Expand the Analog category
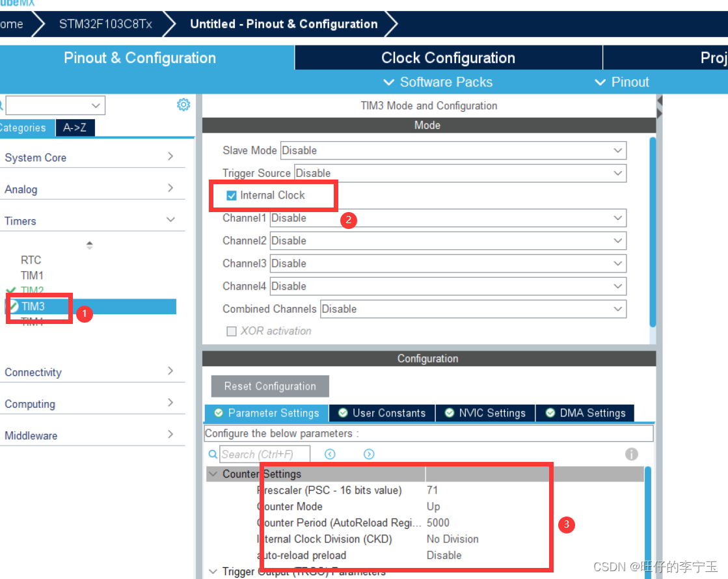Image resolution: width=728 pixels, height=579 pixels. click(x=92, y=189)
